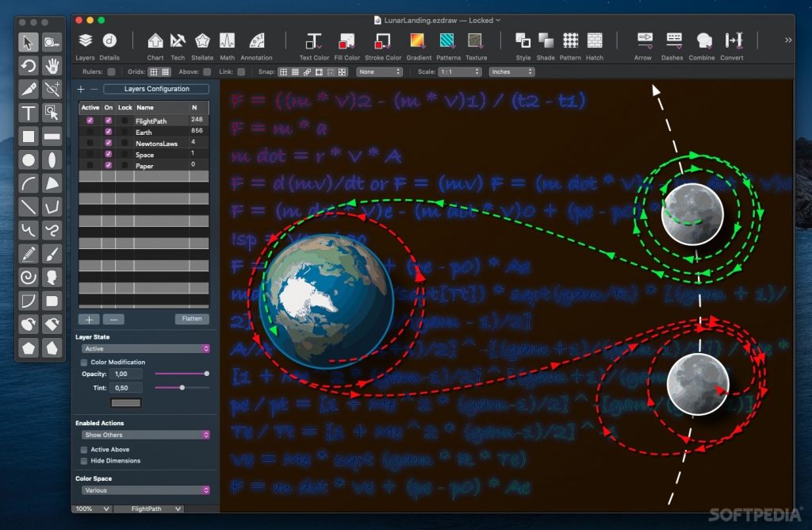This screenshot has height=530, width=812.
Task: Toggle the Hide Dimensions checkbox
Action: click(84, 461)
